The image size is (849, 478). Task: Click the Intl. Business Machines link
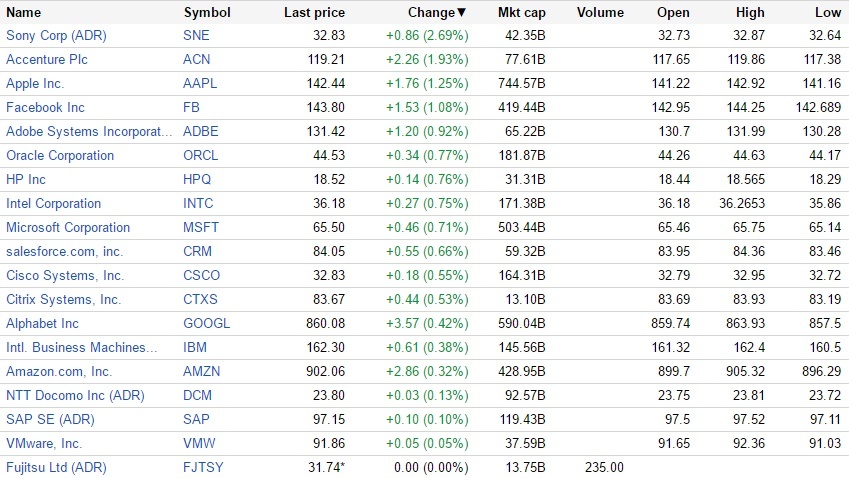coord(82,347)
